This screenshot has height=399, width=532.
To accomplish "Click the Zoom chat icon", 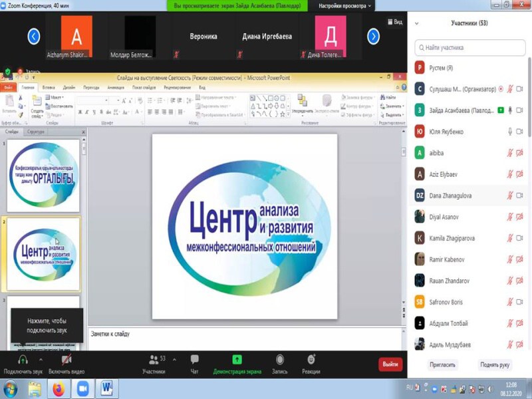I will point(194,360).
